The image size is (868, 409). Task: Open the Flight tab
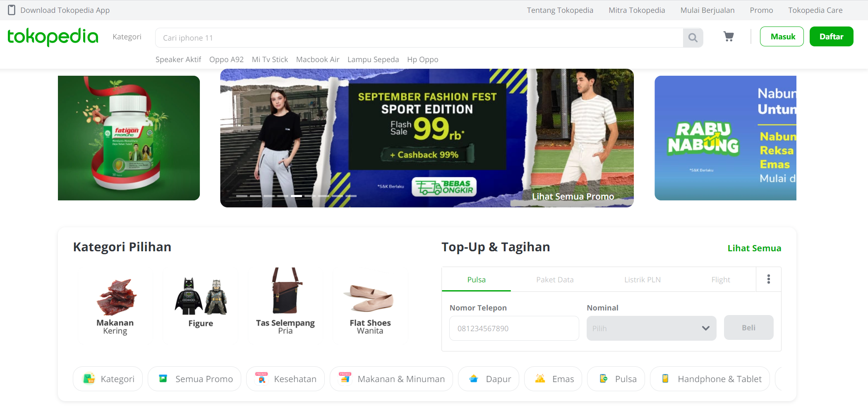721,279
